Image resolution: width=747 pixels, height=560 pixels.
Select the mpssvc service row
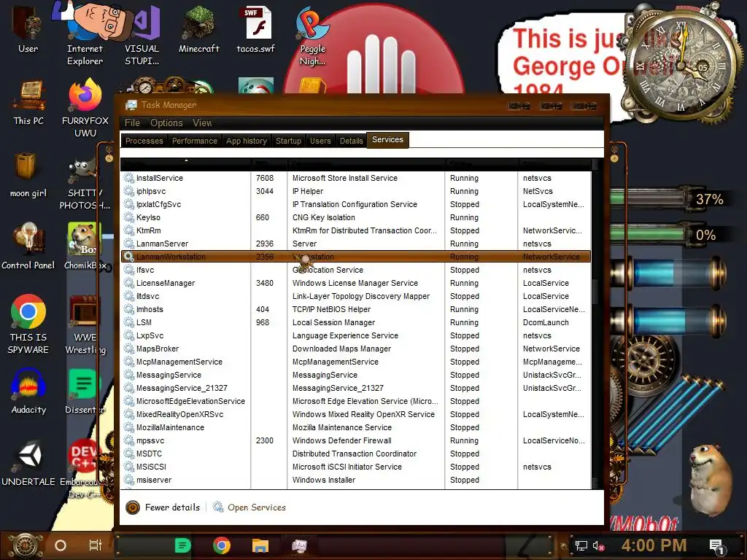[x=356, y=441]
